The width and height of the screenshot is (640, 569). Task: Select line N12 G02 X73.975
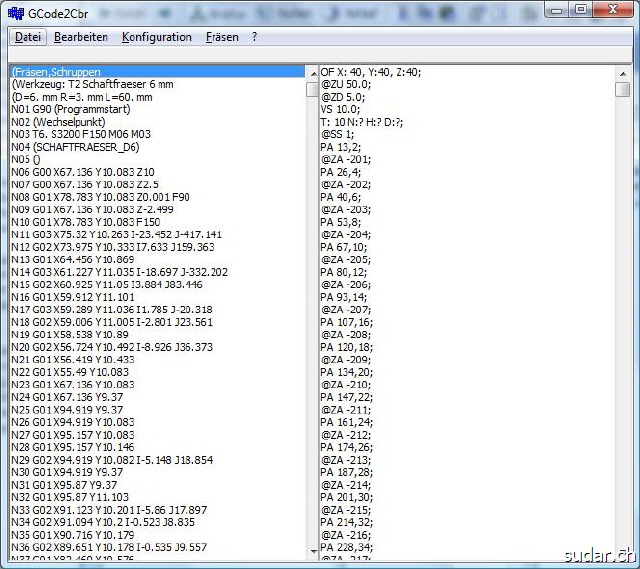[x=158, y=247]
